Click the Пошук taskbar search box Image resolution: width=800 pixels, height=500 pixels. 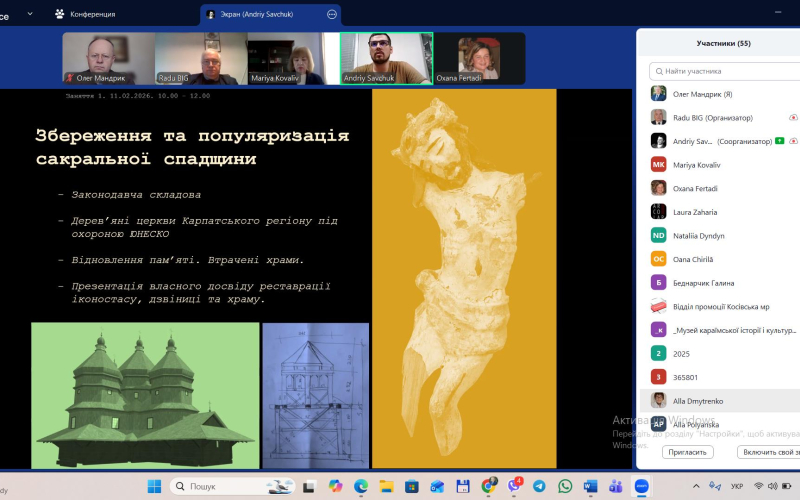click(233, 486)
